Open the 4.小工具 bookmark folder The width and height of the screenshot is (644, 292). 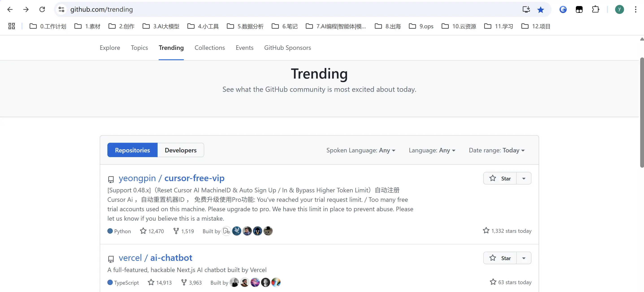203,26
